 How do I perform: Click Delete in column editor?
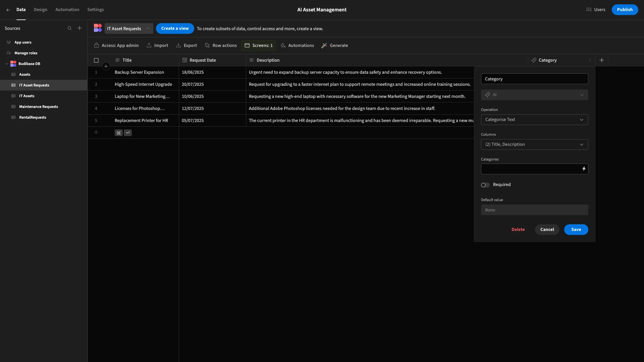click(x=518, y=230)
